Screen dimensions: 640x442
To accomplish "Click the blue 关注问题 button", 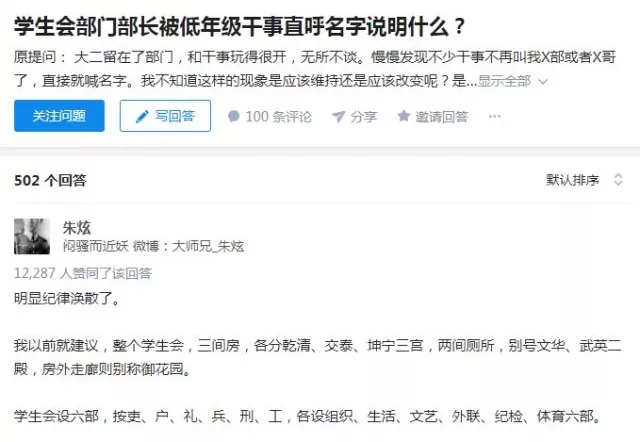I will tap(59, 116).
